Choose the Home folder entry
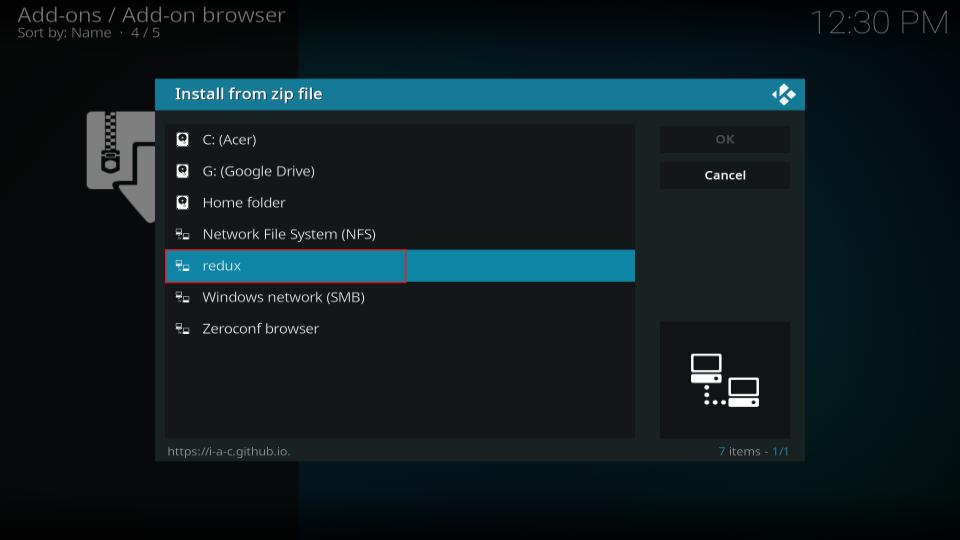 pyautogui.click(x=400, y=203)
